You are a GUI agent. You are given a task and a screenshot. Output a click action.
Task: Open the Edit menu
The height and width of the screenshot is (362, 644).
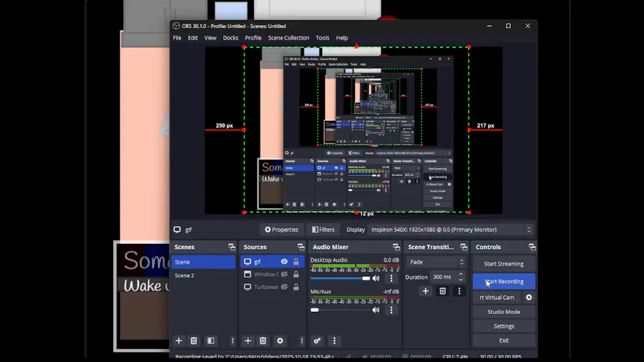192,38
